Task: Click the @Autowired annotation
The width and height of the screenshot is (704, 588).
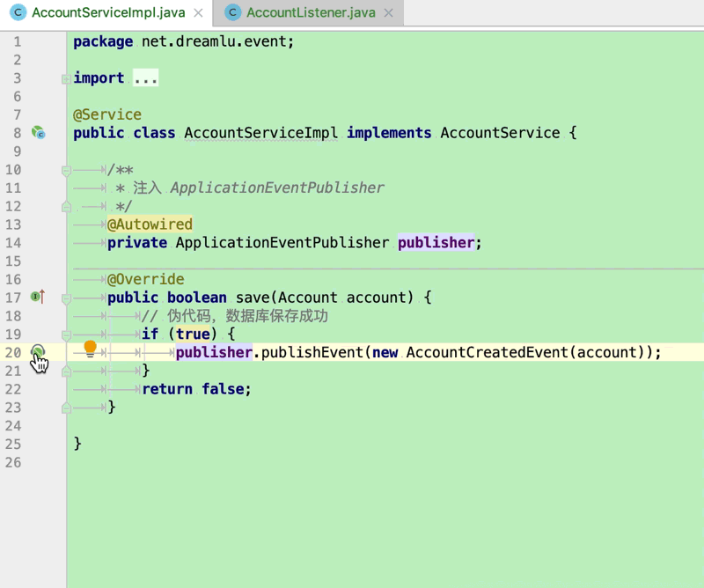Action: (x=150, y=224)
